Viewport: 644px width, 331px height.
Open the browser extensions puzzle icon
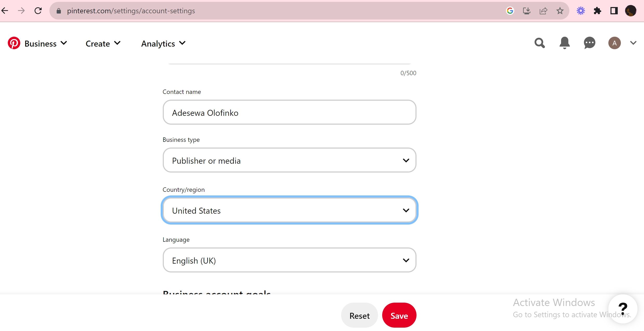click(x=597, y=11)
